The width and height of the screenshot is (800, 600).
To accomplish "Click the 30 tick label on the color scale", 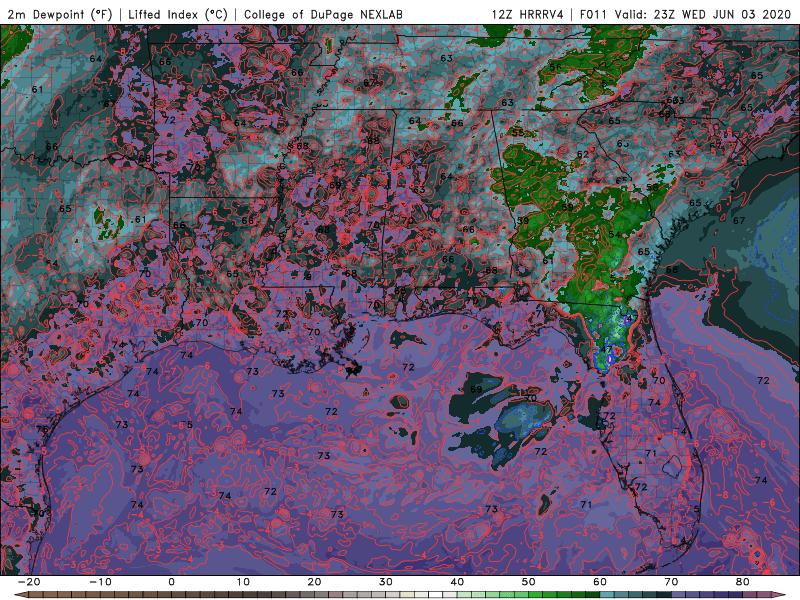I will coord(386,582).
